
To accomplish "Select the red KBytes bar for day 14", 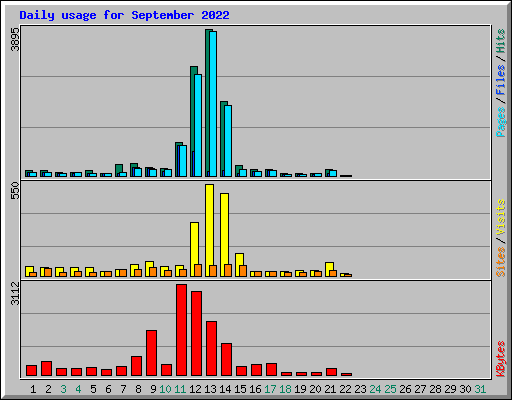I will click(x=226, y=360).
